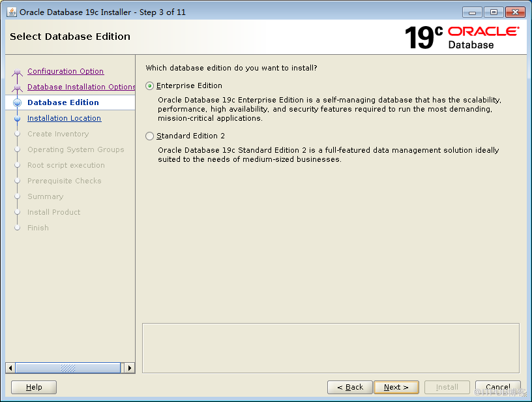Open the Configuration Option step link
Viewport: 532px width, 402px height.
65,71
